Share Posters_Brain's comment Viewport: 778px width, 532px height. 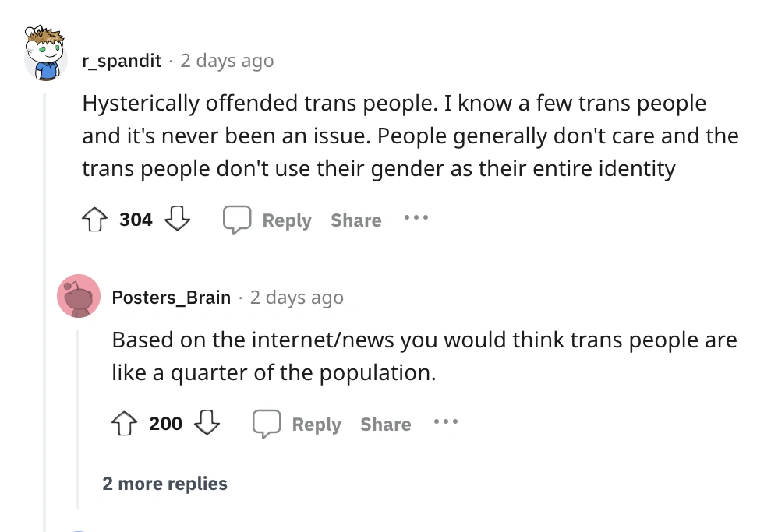click(x=386, y=425)
